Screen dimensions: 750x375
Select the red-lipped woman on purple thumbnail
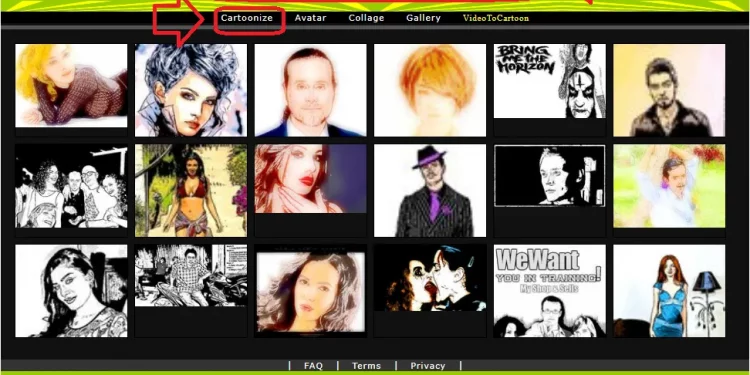(x=310, y=179)
